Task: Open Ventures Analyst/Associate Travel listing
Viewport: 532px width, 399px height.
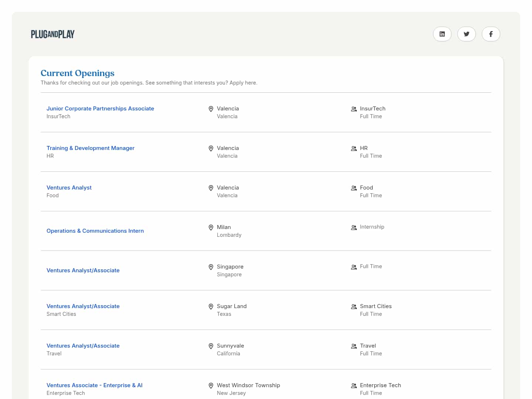Action: click(83, 346)
